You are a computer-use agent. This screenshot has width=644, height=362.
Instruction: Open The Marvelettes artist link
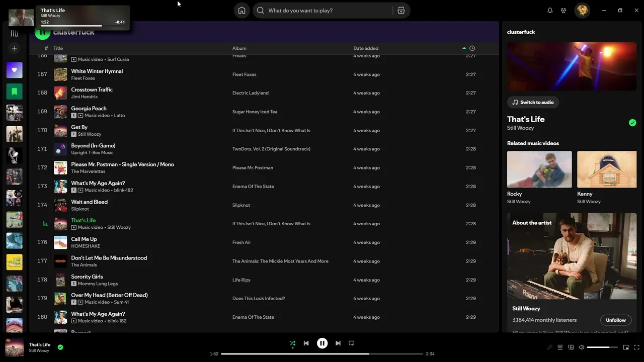88,171
